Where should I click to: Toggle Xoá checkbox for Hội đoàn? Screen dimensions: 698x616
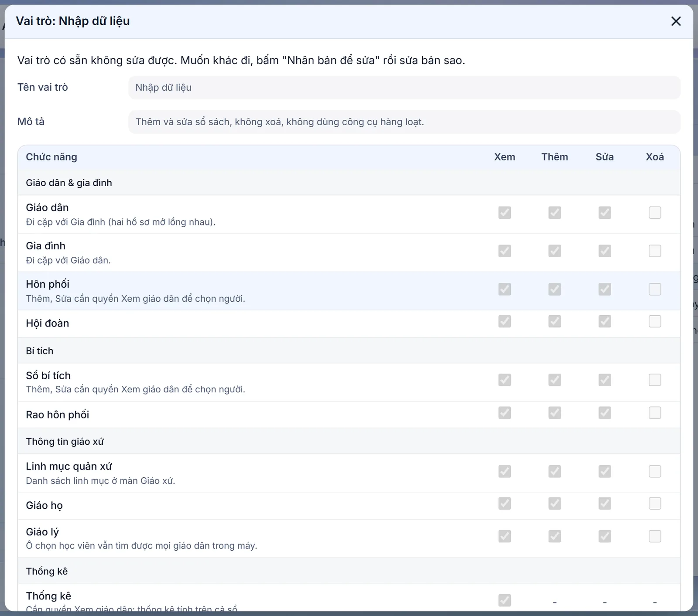coord(655,321)
